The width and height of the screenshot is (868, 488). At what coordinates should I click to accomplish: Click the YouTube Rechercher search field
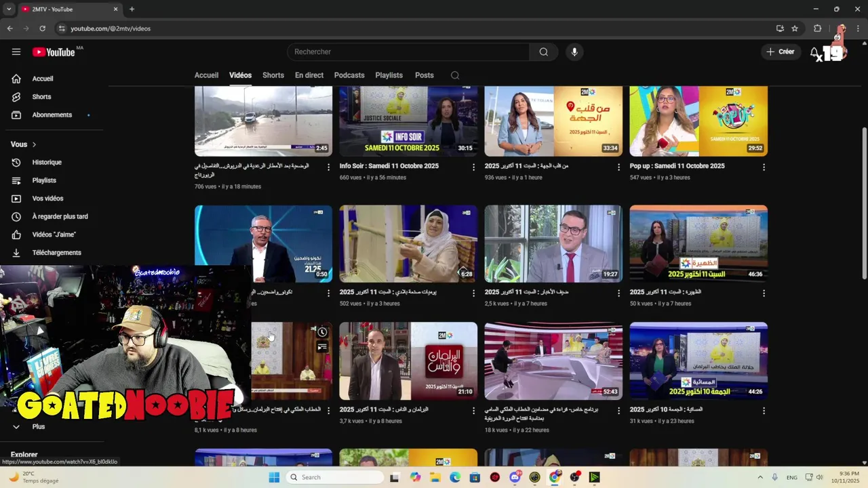(408, 52)
